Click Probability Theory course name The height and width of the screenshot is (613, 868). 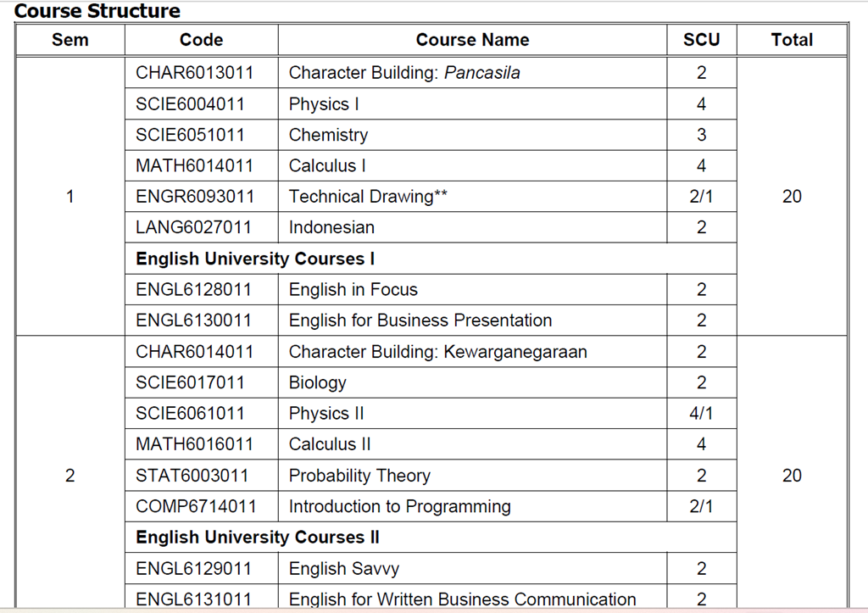pyautogui.click(x=359, y=476)
